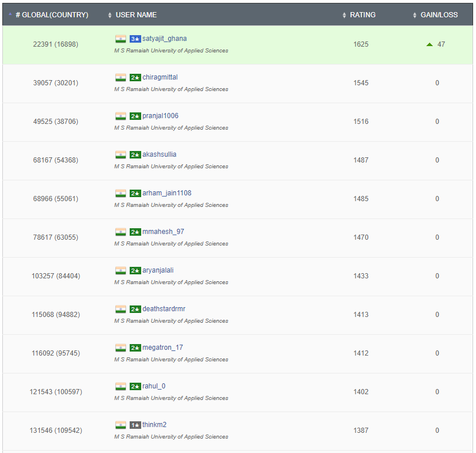Click the 3-star badge of satyajit_ghana
Screen dimensions: 476x453
[x=135, y=39]
